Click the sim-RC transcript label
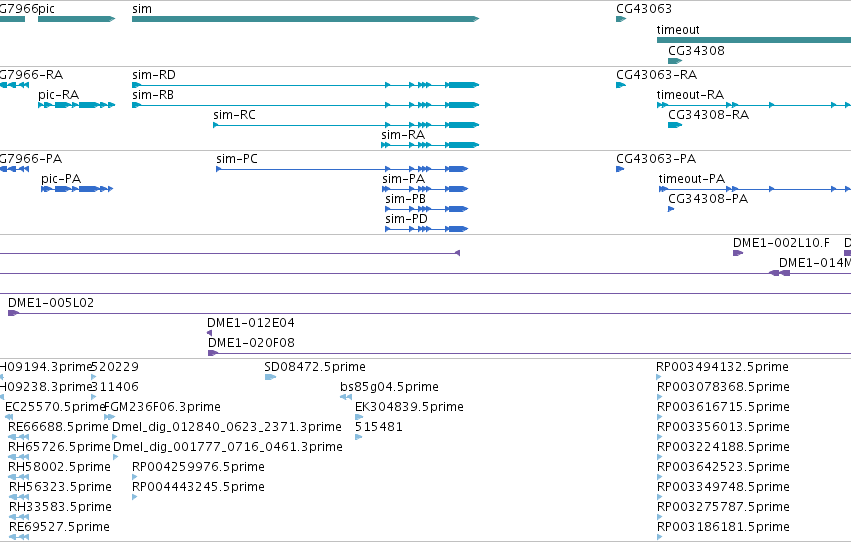 234,115
